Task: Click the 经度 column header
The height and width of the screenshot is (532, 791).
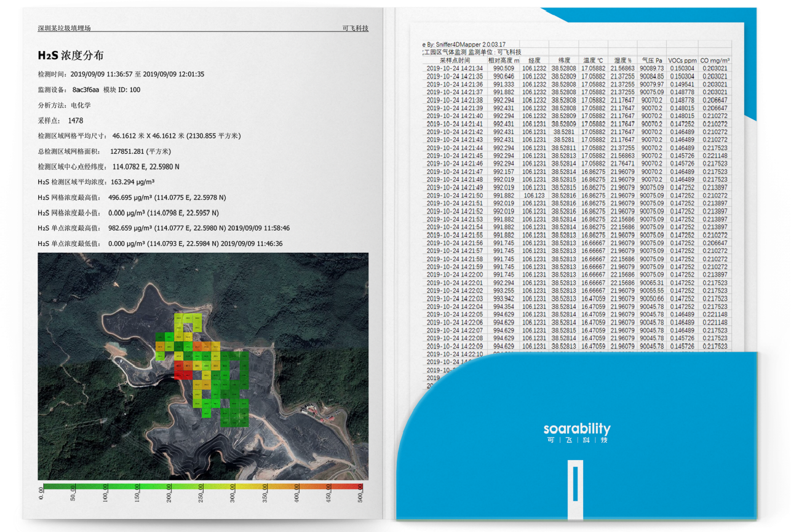Action: 534,60
